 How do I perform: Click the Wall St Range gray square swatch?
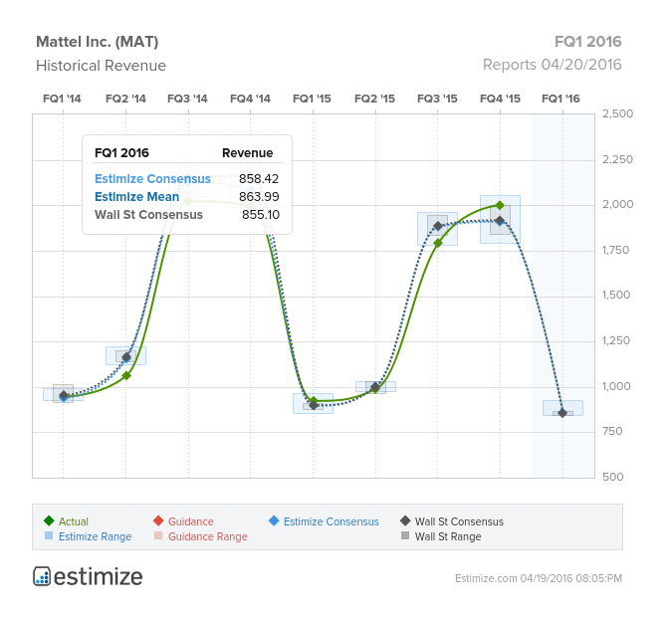(x=405, y=535)
